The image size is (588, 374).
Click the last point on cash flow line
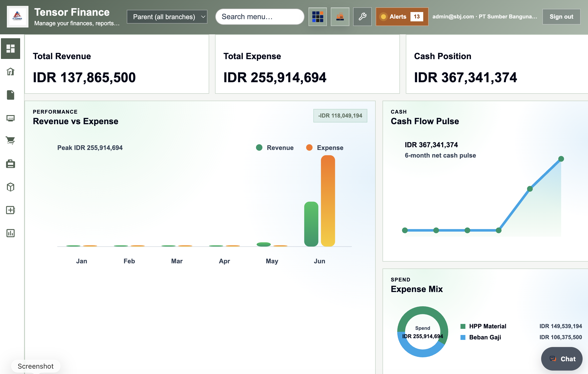561,159
